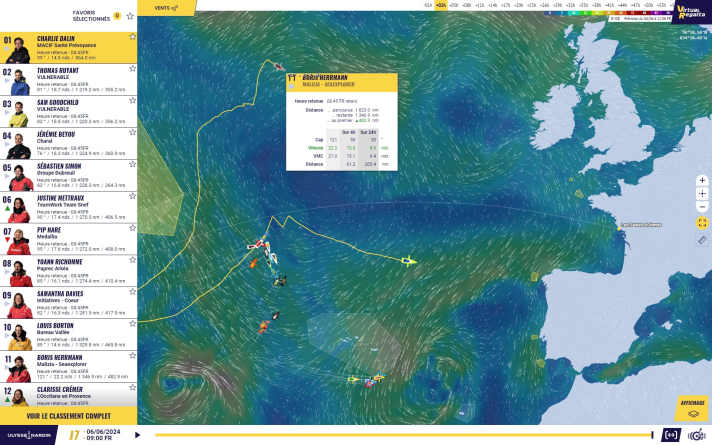Toggle Favoris sélectionnés star filter
The height and width of the screenshot is (445, 712).
coord(130,16)
